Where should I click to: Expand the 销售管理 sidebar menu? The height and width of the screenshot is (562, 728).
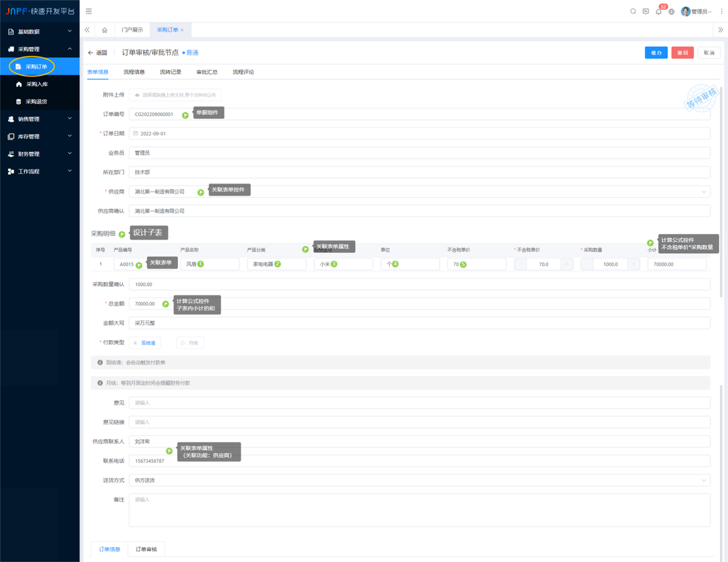coord(40,119)
